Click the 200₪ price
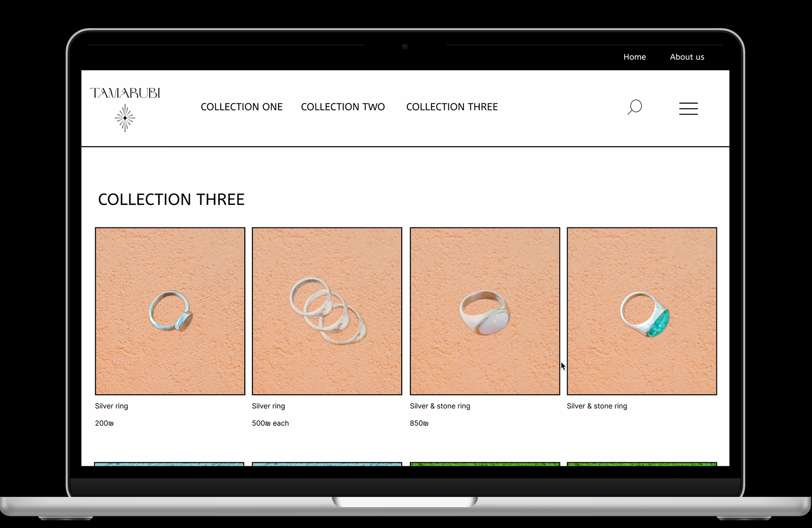 (x=104, y=423)
